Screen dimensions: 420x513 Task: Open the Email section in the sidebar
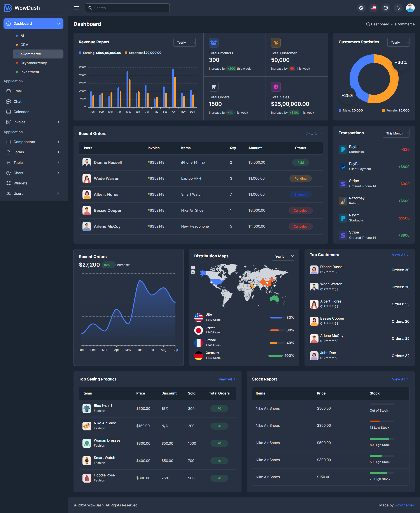coord(18,91)
